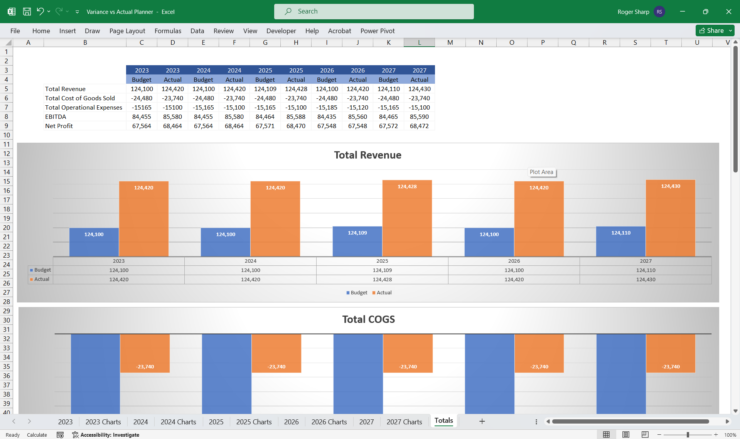The width and height of the screenshot is (740, 439).
Task: Click the Share button
Action: click(711, 30)
